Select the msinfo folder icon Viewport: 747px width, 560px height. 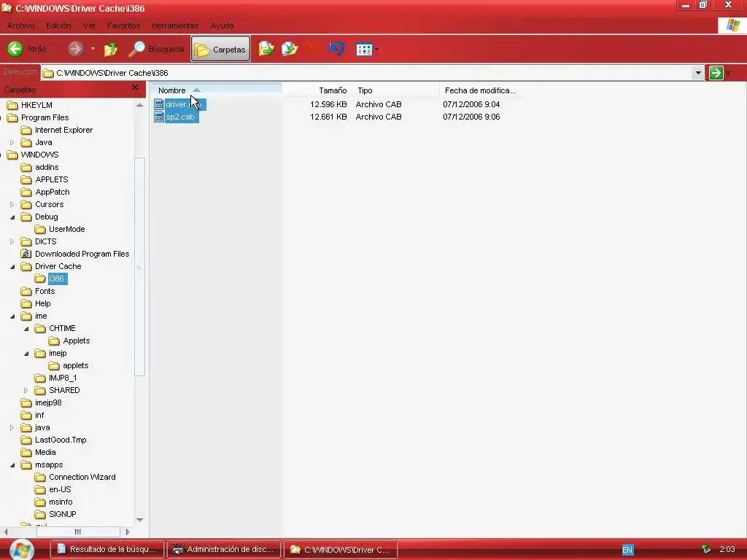40,502
